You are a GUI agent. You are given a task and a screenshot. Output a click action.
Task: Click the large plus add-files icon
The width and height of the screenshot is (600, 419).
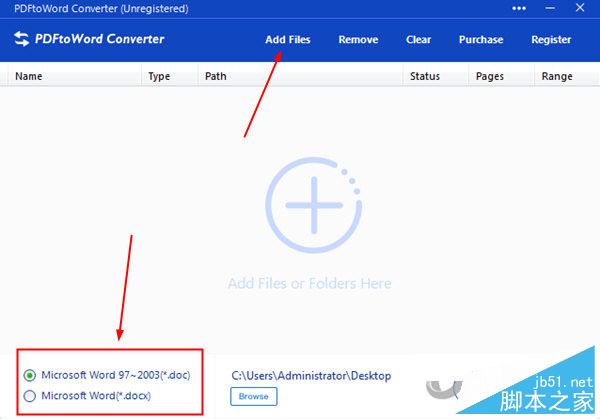click(x=314, y=205)
